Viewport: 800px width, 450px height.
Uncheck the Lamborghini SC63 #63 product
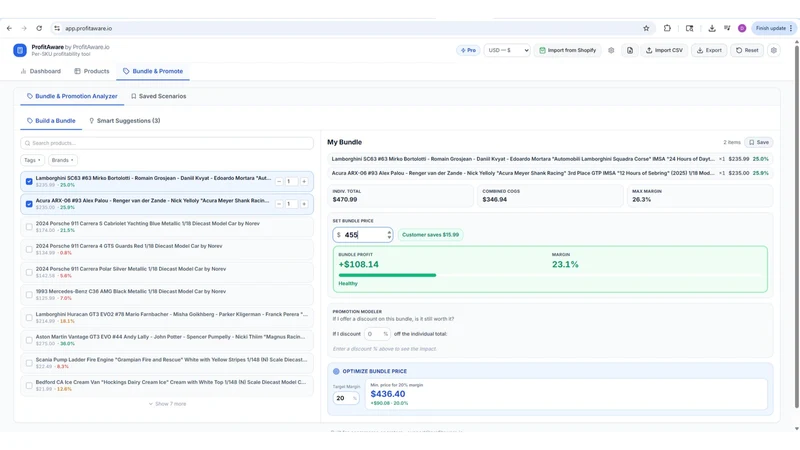29,181
